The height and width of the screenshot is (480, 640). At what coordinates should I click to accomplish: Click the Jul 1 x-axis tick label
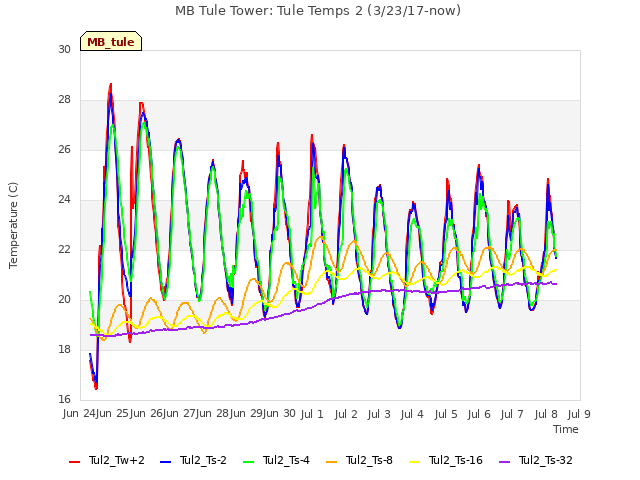pyautogui.click(x=312, y=414)
